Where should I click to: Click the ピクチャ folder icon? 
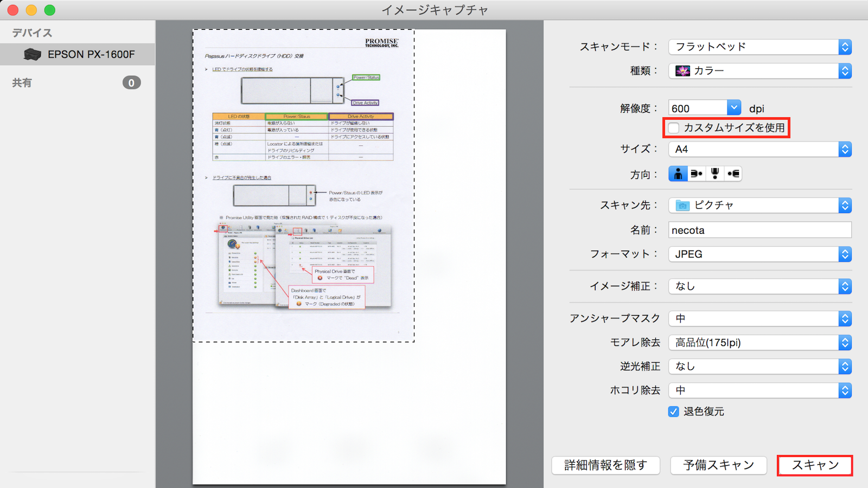tap(682, 206)
